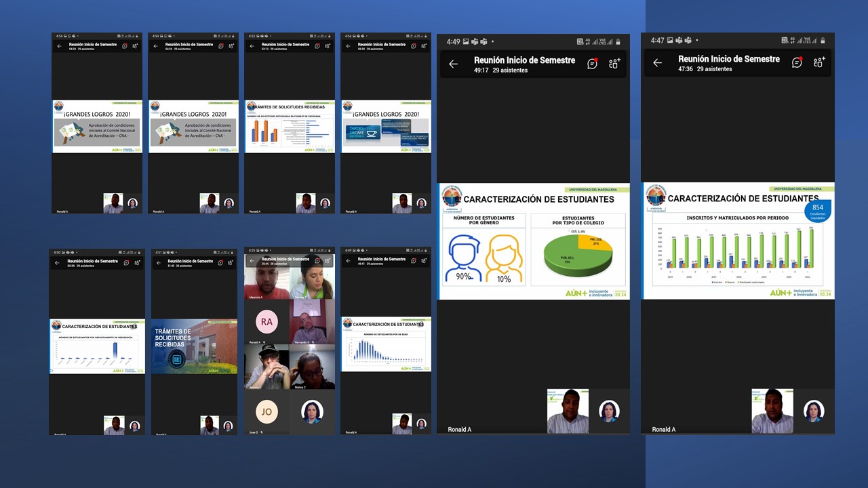Click 'Ronald A' name label in 49:17 screenshot
Screen dimensions: 868x488
[460, 429]
